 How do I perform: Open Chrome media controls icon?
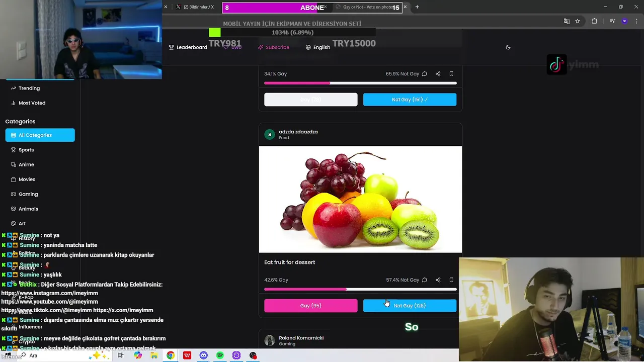[612, 21]
